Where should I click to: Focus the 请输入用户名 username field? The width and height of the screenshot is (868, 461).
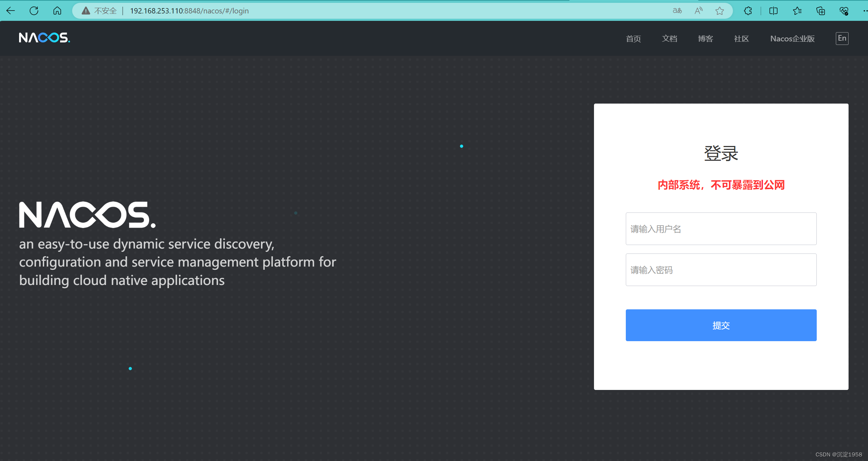[x=721, y=229]
